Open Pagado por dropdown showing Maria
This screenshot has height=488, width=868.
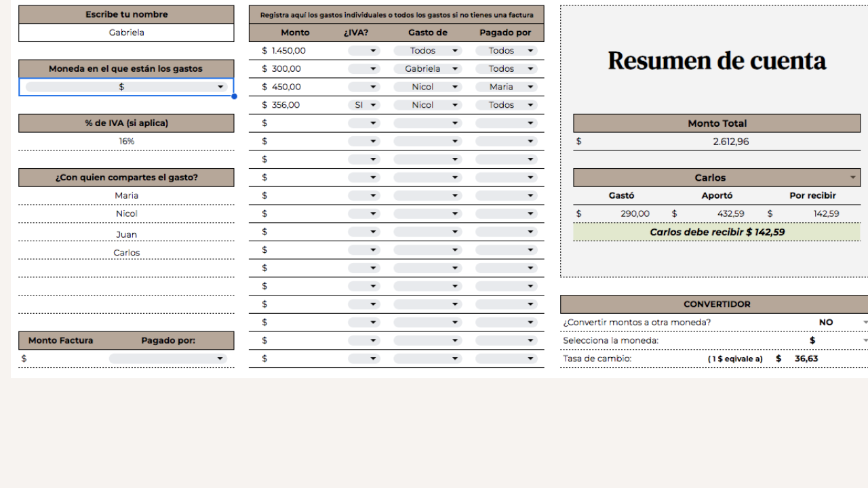[x=506, y=87]
